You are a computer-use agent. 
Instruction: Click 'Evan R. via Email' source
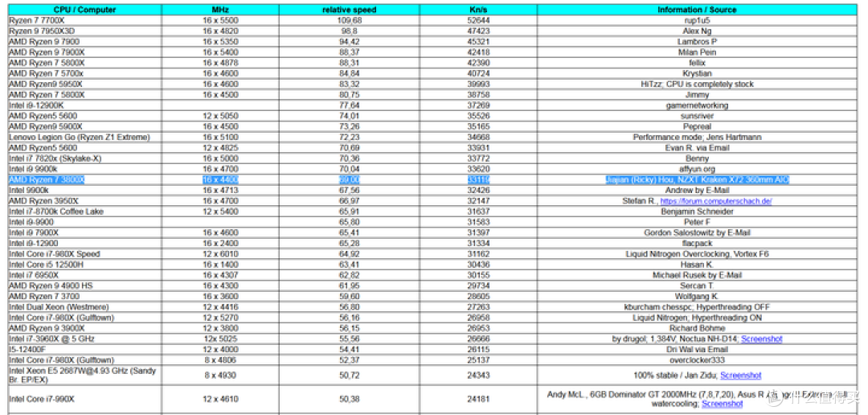coord(697,148)
